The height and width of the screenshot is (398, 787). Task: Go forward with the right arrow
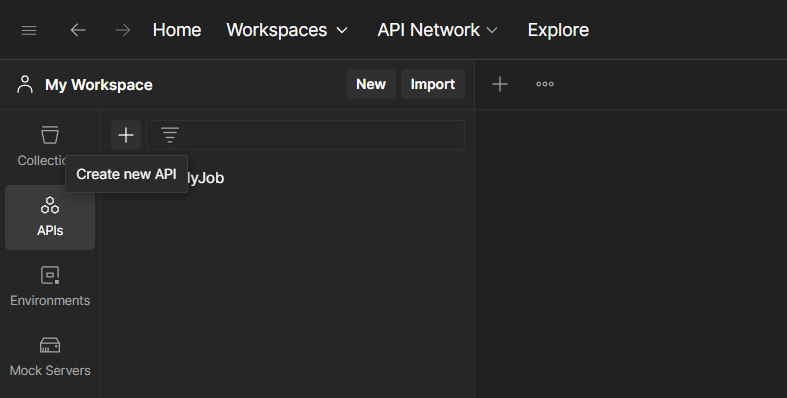pyautogui.click(x=122, y=30)
